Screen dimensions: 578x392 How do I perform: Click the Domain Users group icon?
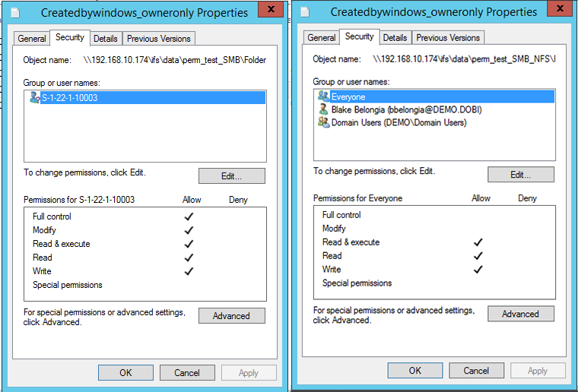tap(324, 122)
